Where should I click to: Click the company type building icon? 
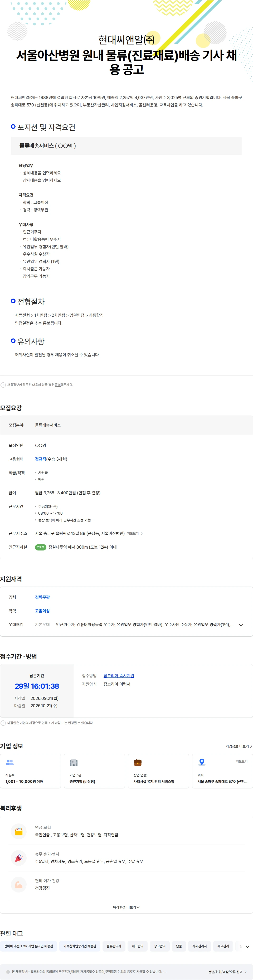point(74,762)
